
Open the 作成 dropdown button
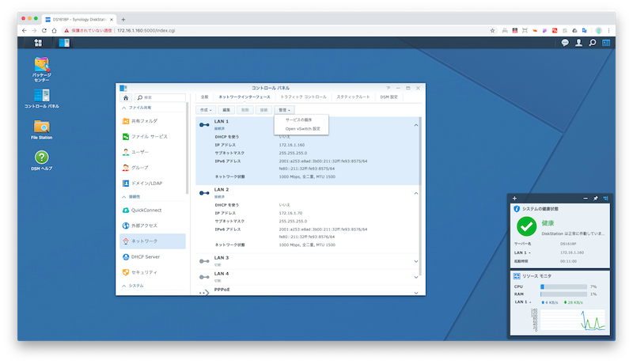coord(206,110)
